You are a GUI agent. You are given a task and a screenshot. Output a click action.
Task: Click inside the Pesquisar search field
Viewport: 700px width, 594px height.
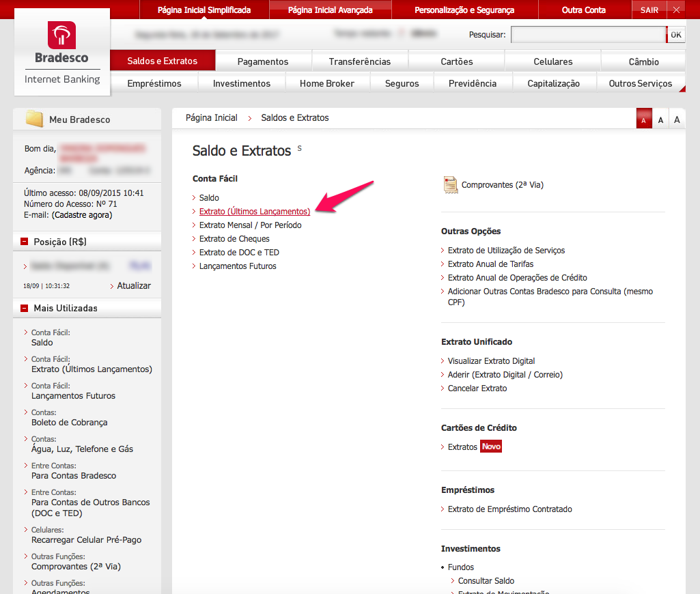tap(588, 35)
